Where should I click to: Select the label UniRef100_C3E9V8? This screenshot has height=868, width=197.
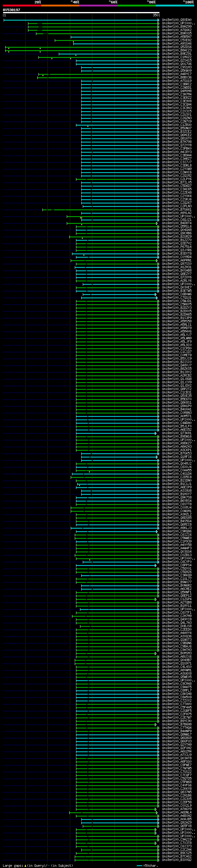[177, 101]
